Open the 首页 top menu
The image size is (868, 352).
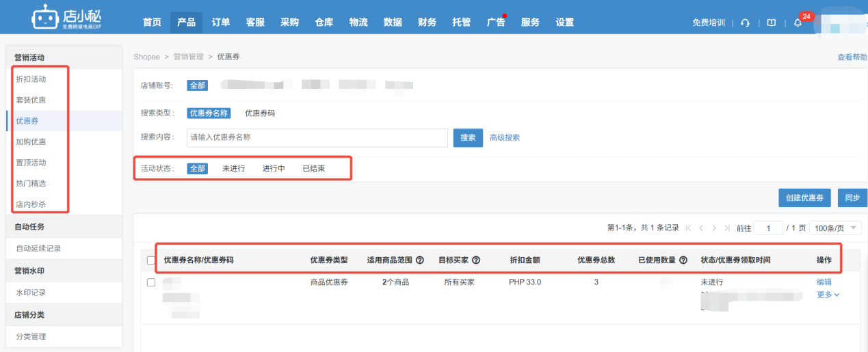(152, 23)
